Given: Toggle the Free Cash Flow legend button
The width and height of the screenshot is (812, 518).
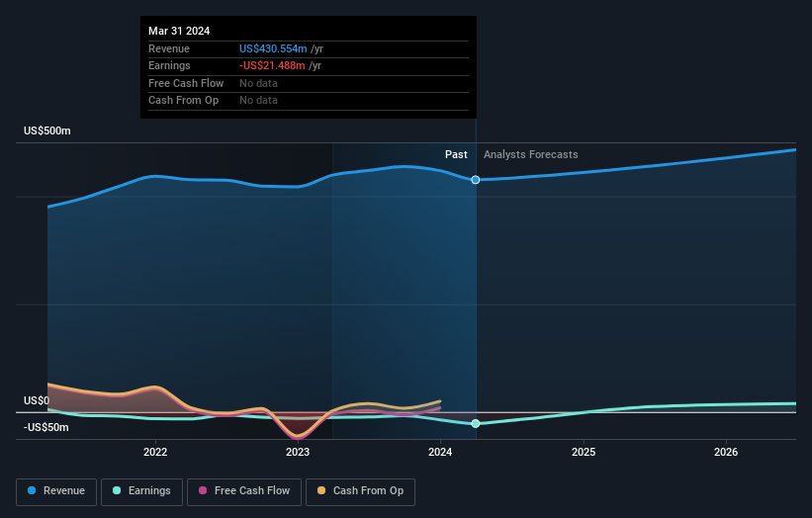Looking at the screenshot, I should coord(244,491).
